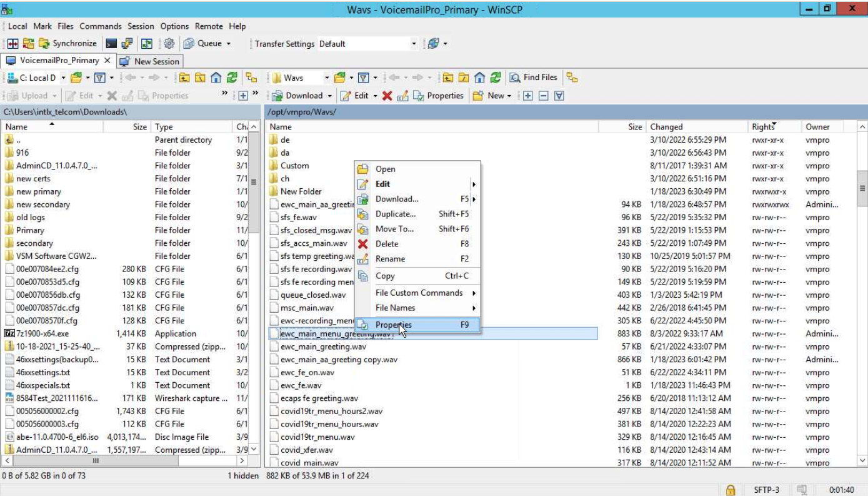The height and width of the screenshot is (496, 868).
Task: Click the remote Edit toolbar button
Action: coord(354,96)
